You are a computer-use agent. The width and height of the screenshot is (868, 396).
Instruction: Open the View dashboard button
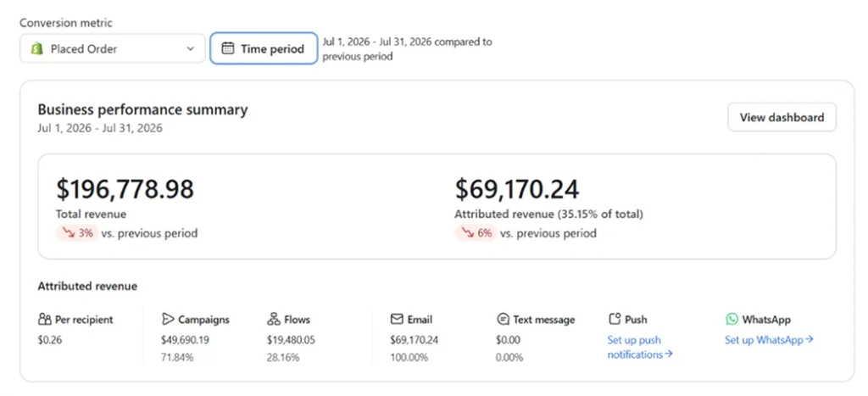coord(782,117)
